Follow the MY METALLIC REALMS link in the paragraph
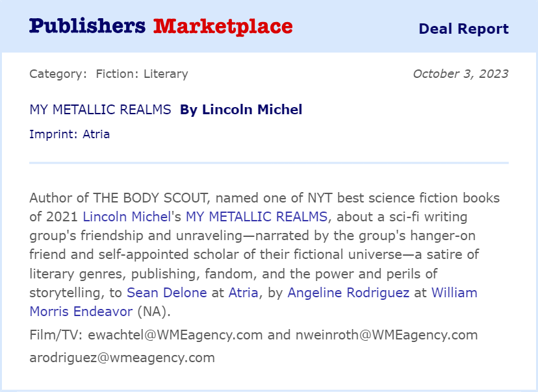 257,216
